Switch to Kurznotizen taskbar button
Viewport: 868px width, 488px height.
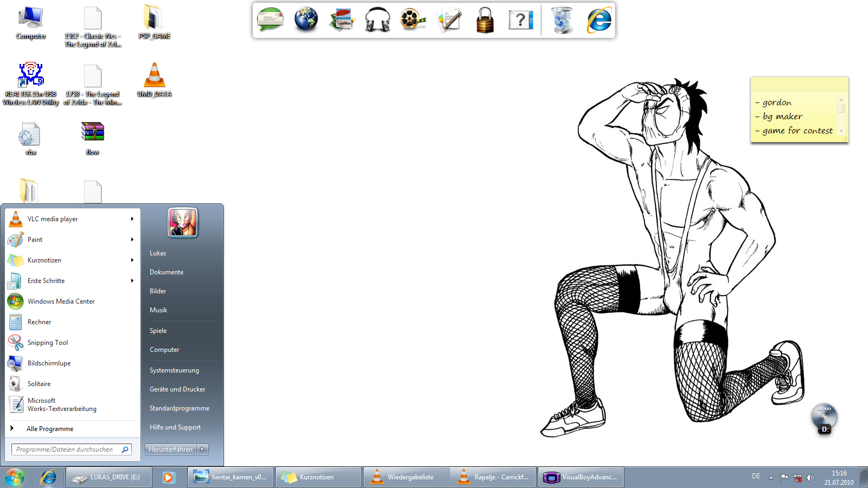point(318,477)
